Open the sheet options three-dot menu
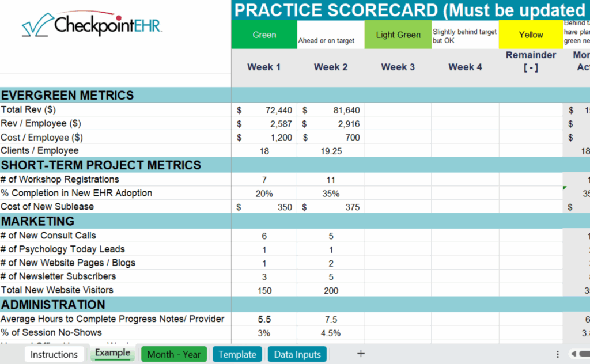 click(558, 354)
